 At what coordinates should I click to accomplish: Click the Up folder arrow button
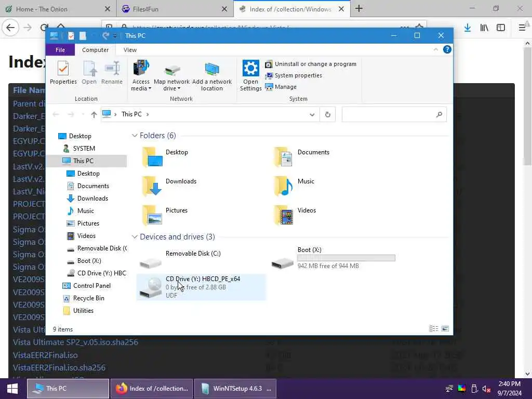coord(94,114)
